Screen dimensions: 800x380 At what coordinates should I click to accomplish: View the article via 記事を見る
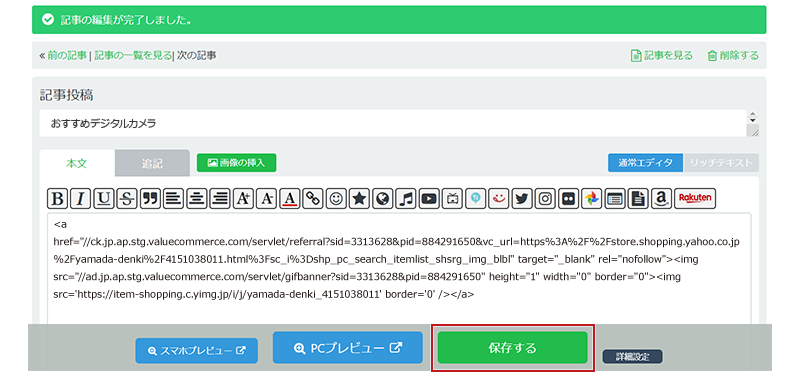(x=662, y=56)
